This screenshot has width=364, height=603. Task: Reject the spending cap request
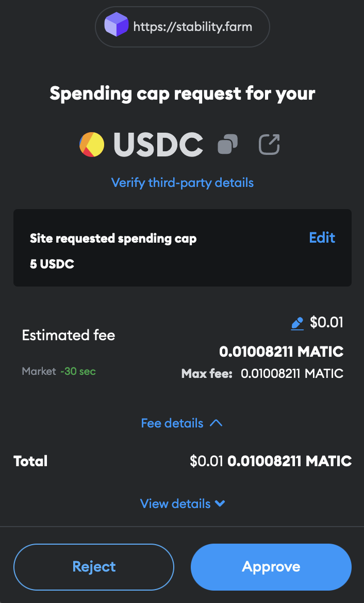[94, 567]
